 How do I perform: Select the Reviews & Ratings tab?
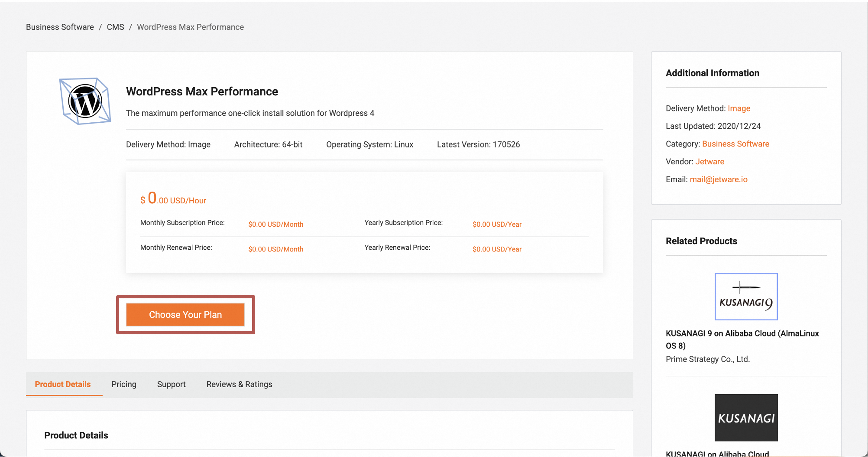pyautogui.click(x=239, y=385)
